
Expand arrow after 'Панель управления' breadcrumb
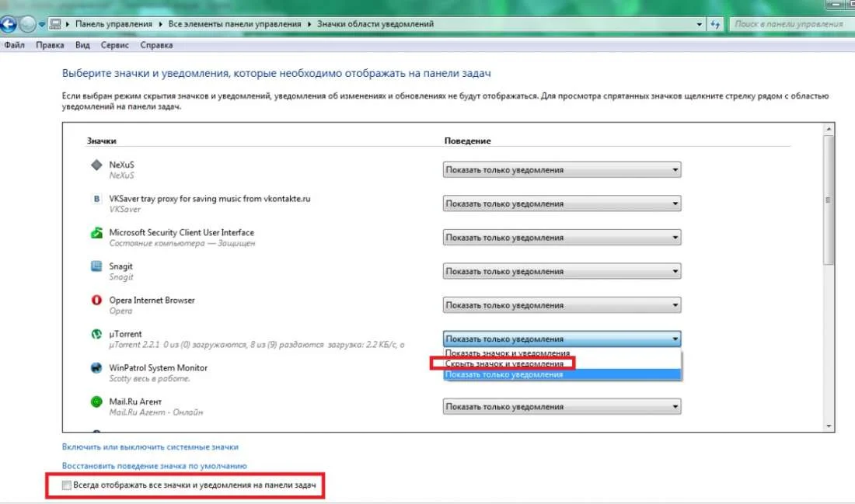click(x=160, y=24)
